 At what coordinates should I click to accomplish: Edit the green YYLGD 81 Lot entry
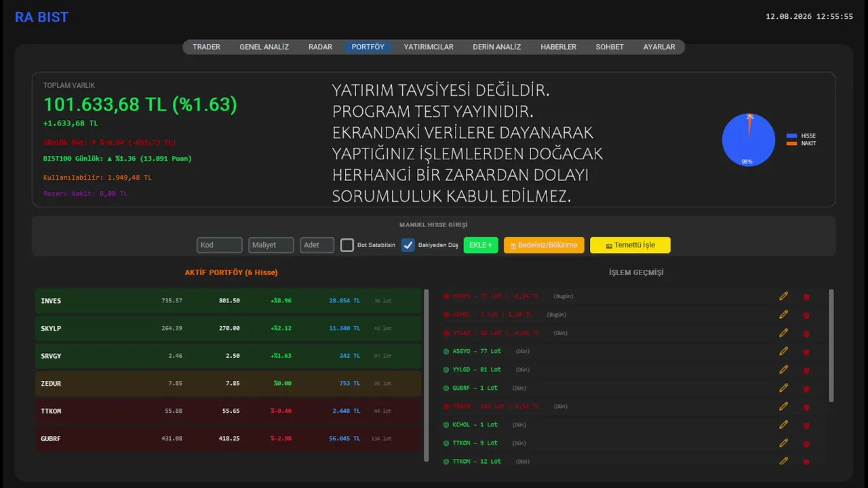pyautogui.click(x=784, y=369)
